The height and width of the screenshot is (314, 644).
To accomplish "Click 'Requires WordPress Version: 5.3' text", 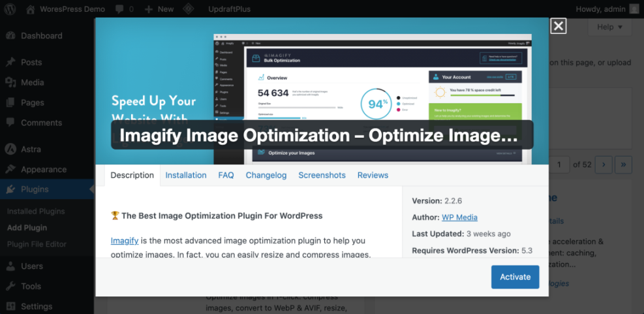I will [x=472, y=250].
